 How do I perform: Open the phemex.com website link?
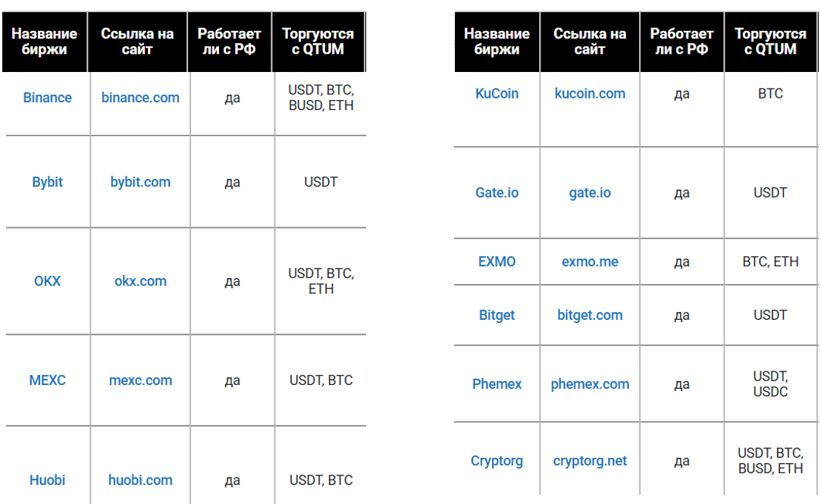(x=590, y=384)
